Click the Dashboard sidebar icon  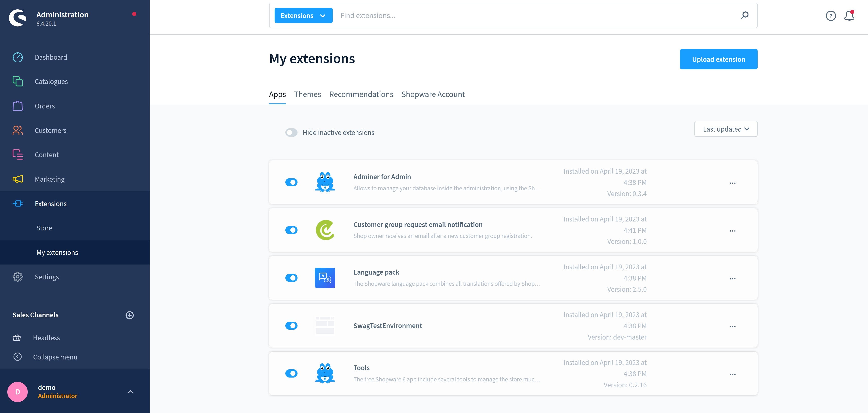[17, 57]
